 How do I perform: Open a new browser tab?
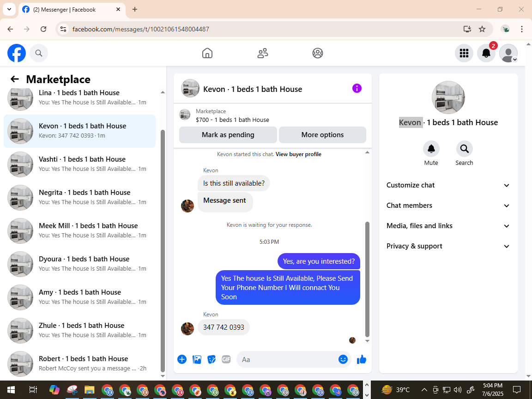tap(135, 10)
